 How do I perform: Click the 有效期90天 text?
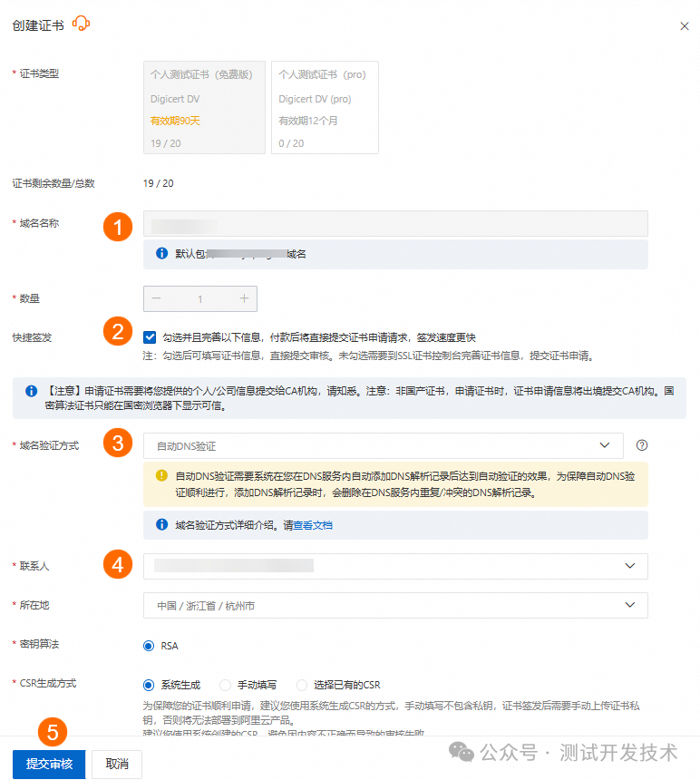coord(175,121)
